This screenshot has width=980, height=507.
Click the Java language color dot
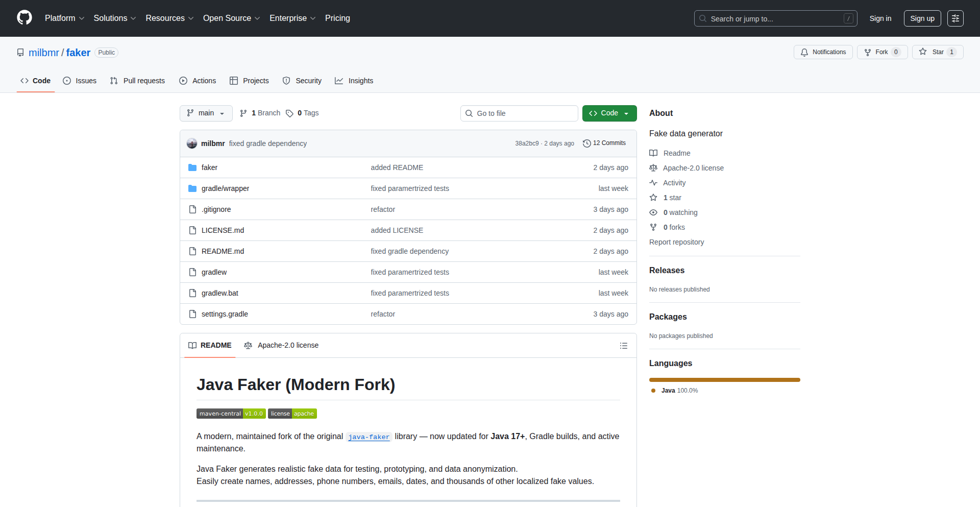pyautogui.click(x=653, y=391)
